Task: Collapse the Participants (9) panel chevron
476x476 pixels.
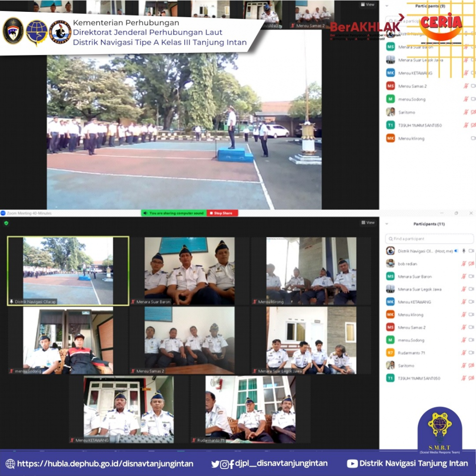Action: 387,6
